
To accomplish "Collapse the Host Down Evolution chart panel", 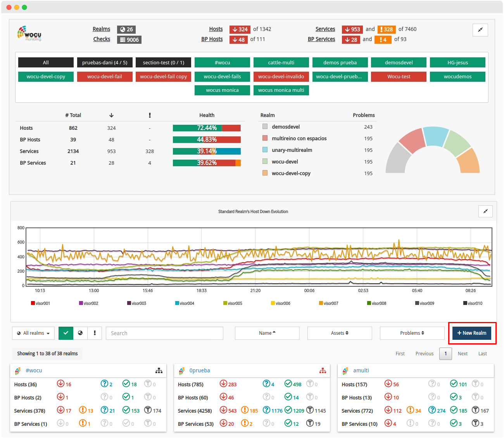I will [485, 211].
